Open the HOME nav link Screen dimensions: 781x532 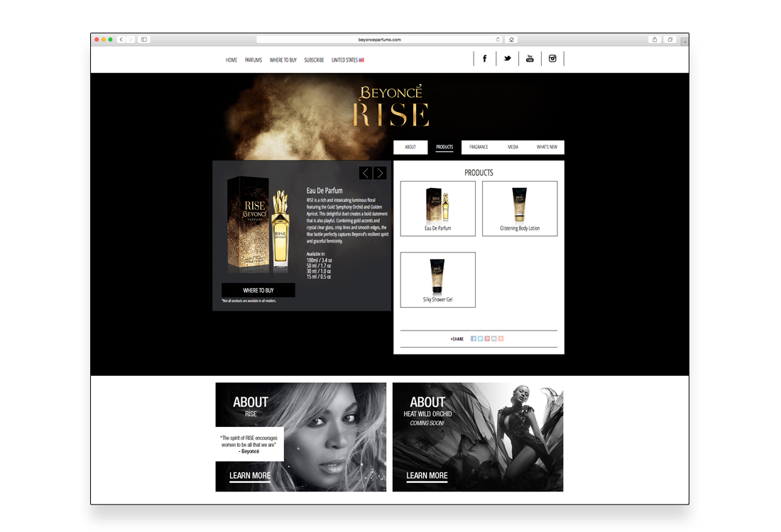[231, 60]
